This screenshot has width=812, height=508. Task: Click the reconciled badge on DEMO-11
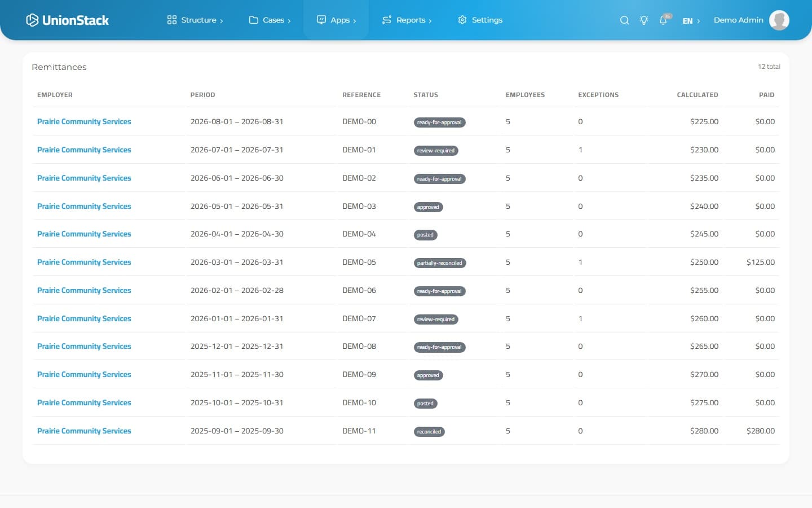429,432
